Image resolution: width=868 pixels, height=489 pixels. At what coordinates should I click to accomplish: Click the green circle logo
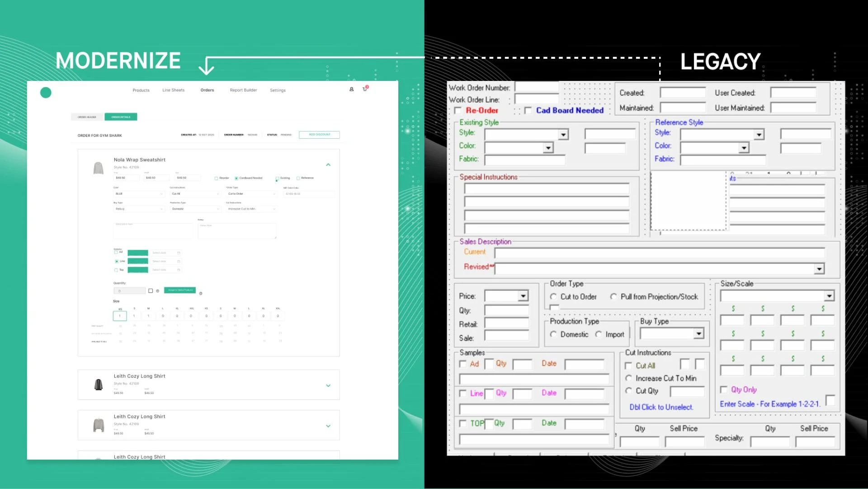click(x=46, y=93)
